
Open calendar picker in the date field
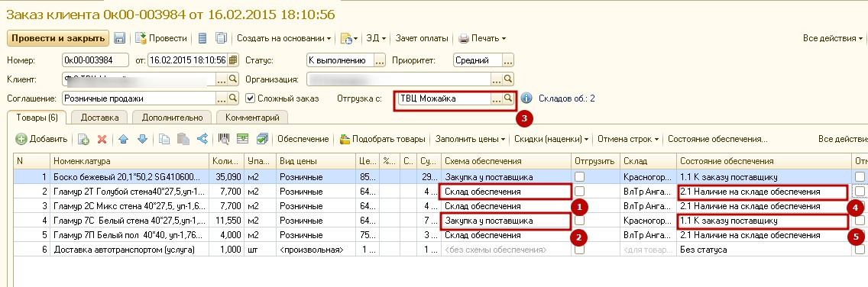[232, 60]
